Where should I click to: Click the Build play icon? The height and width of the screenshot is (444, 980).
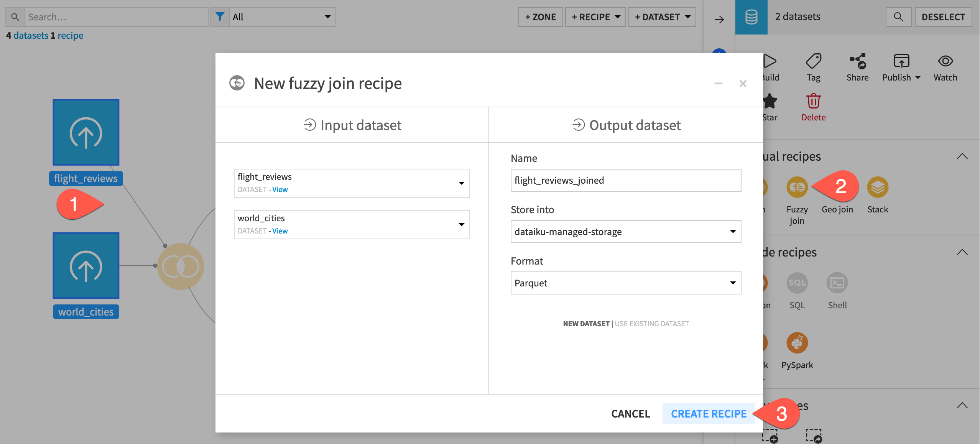[770, 61]
